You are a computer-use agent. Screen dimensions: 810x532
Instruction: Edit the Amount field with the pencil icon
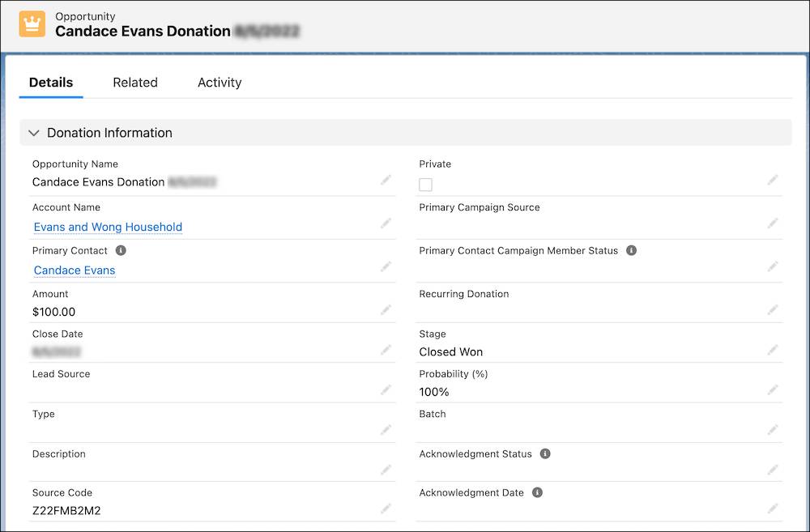tap(386, 310)
